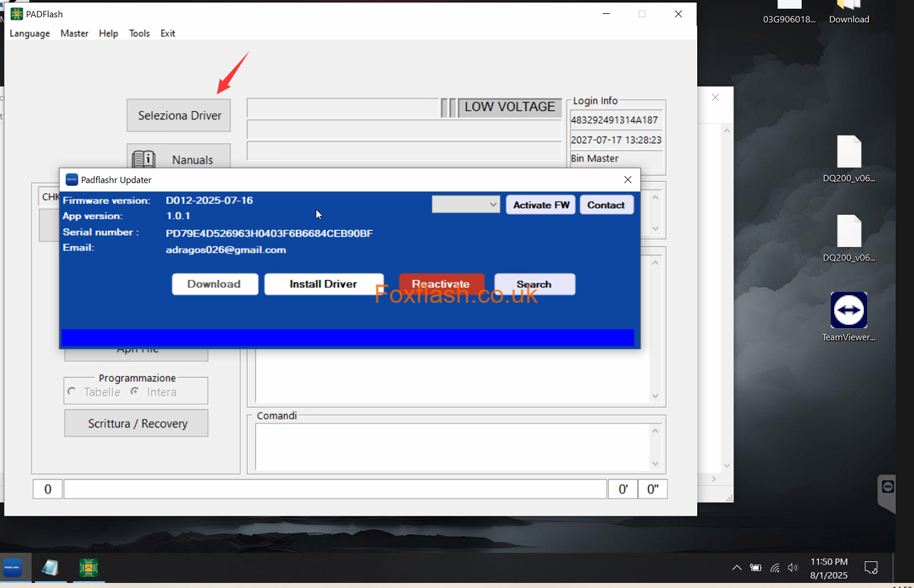The image size is (914, 588).
Task: Click the Search button in updater
Action: coord(534,284)
